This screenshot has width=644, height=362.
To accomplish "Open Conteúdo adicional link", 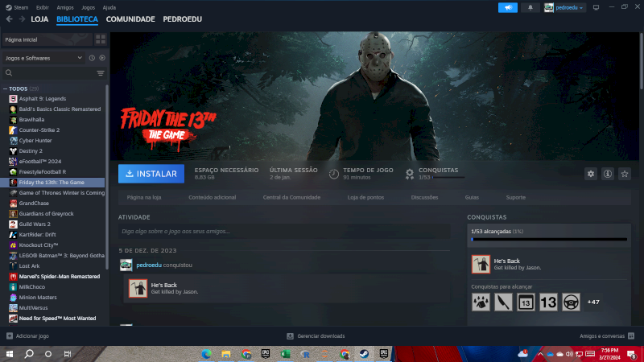I will (212, 197).
